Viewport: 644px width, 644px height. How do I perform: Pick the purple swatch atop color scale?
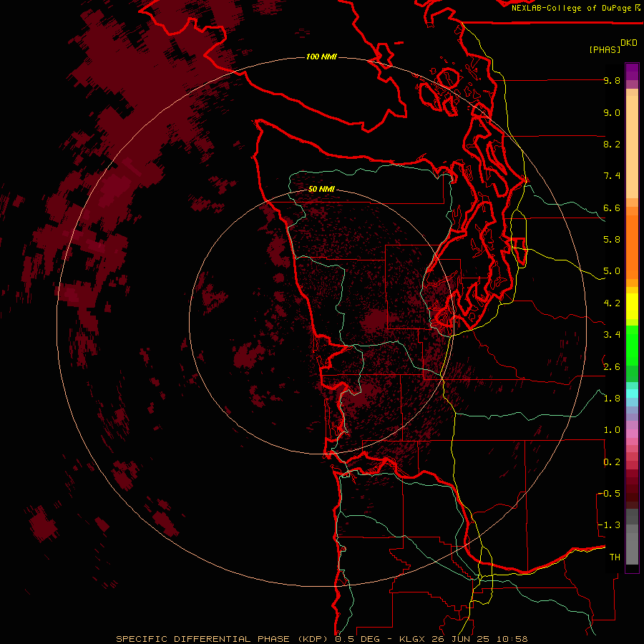coord(632,72)
